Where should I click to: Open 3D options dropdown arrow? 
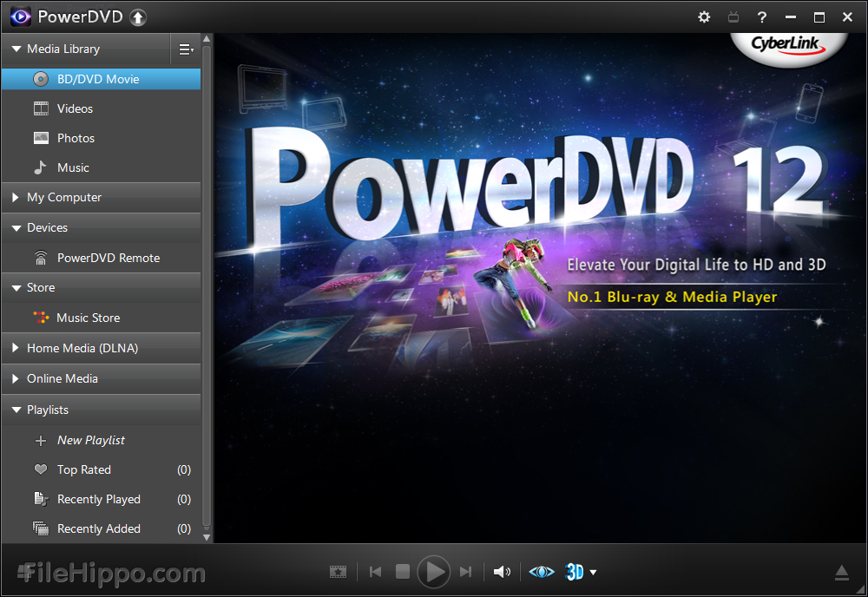click(594, 573)
